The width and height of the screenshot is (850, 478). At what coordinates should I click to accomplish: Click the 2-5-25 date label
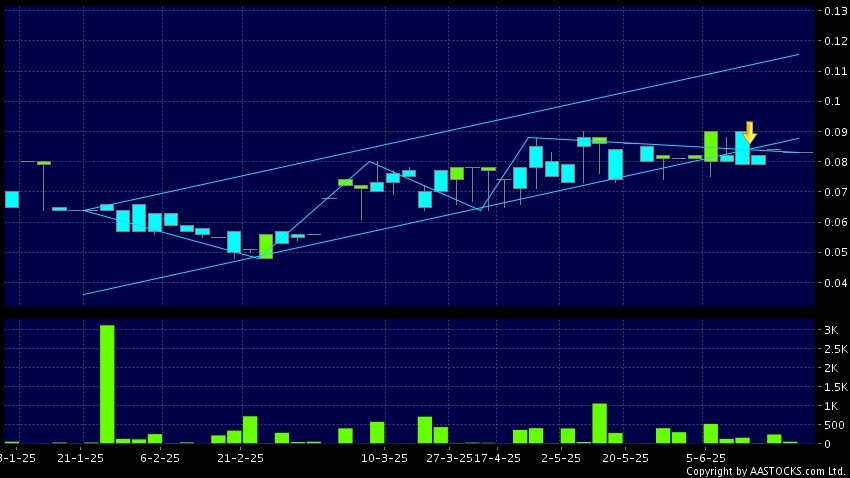point(561,458)
